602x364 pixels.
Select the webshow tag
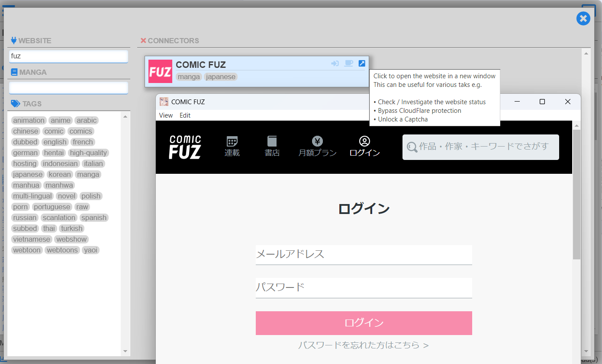[72, 239]
